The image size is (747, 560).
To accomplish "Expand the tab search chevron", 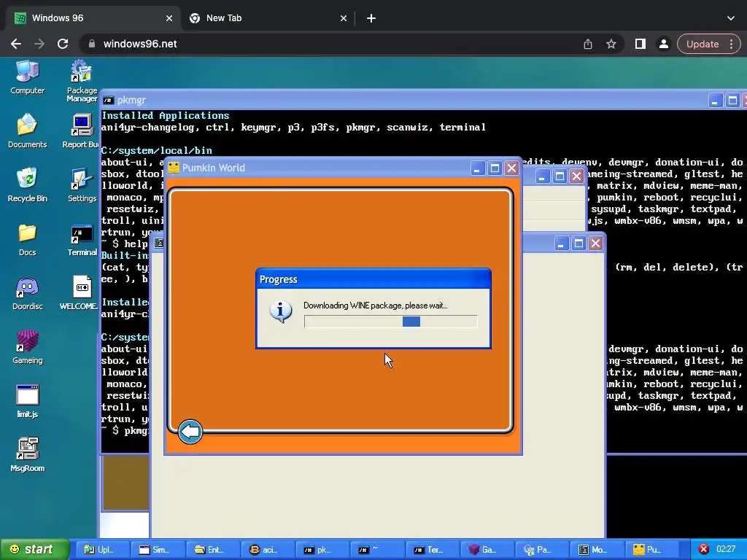I will pyautogui.click(x=731, y=18).
